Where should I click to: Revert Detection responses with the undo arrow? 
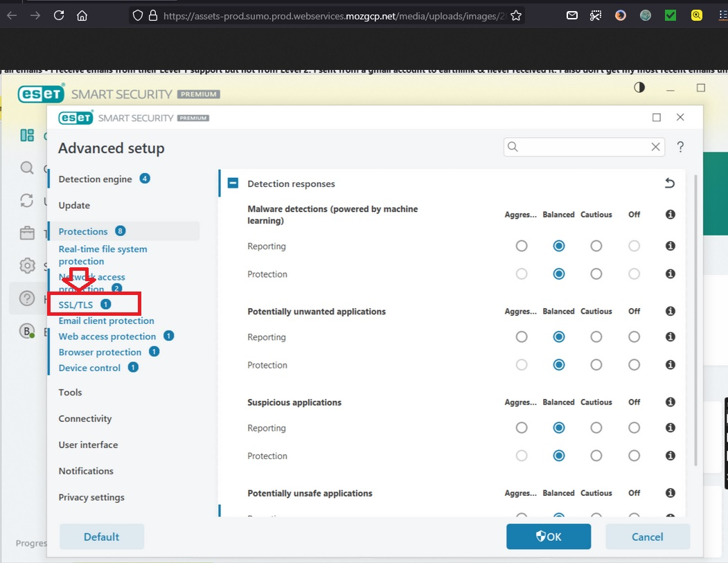(670, 184)
